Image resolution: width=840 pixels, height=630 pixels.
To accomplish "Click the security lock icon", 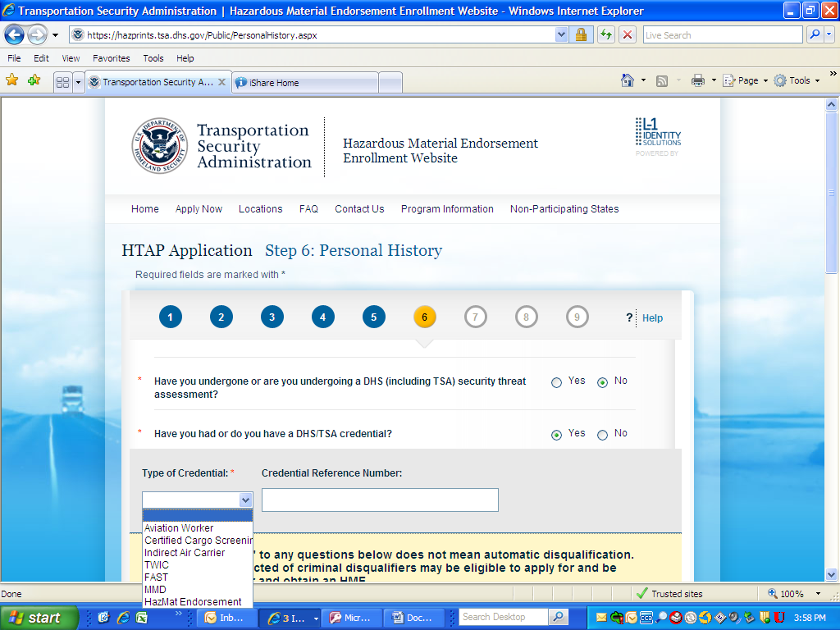I will pos(582,35).
